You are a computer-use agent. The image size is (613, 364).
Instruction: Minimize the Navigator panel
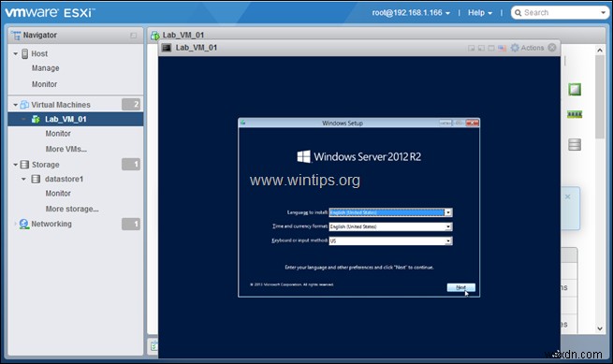133,36
